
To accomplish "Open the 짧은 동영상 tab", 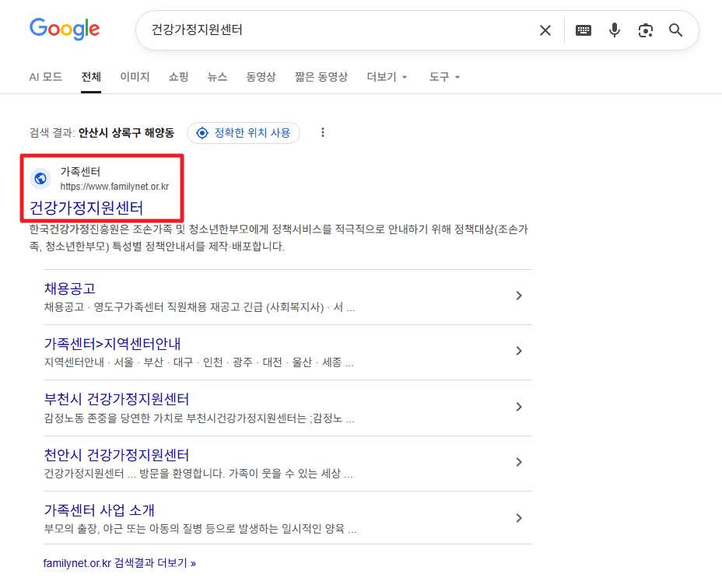I will [x=321, y=77].
